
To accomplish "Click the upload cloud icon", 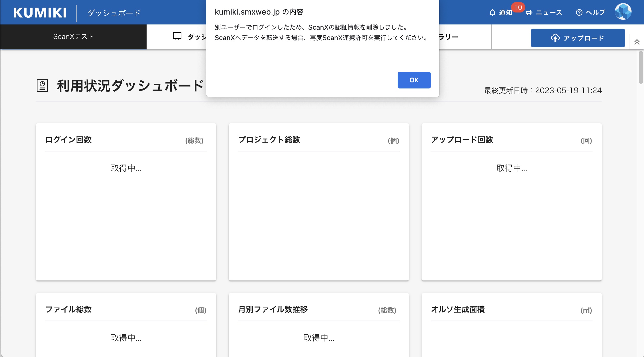I will [x=555, y=38].
